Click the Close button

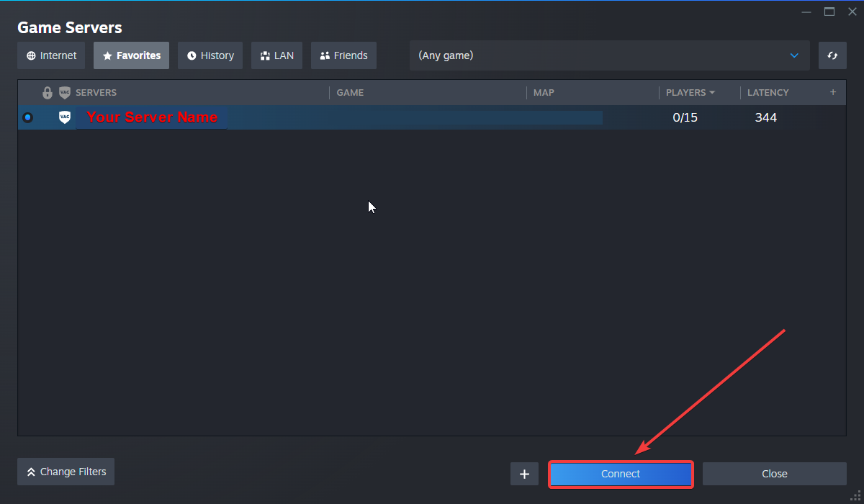click(775, 474)
